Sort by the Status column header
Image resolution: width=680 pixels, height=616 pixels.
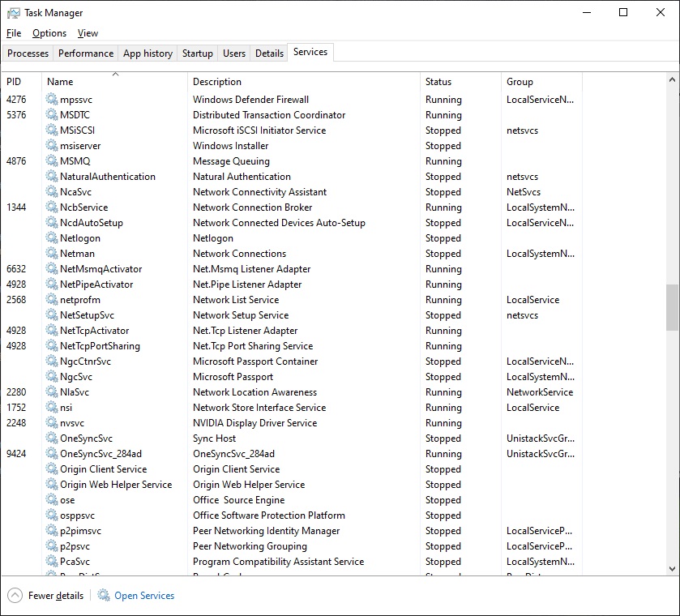460,82
